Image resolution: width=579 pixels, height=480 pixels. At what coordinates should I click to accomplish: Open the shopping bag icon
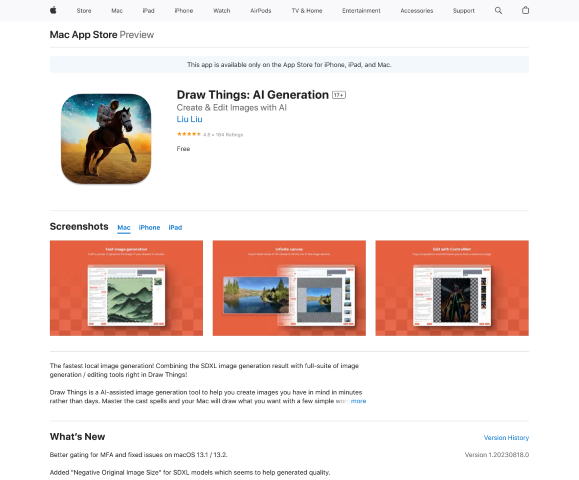(x=525, y=10)
